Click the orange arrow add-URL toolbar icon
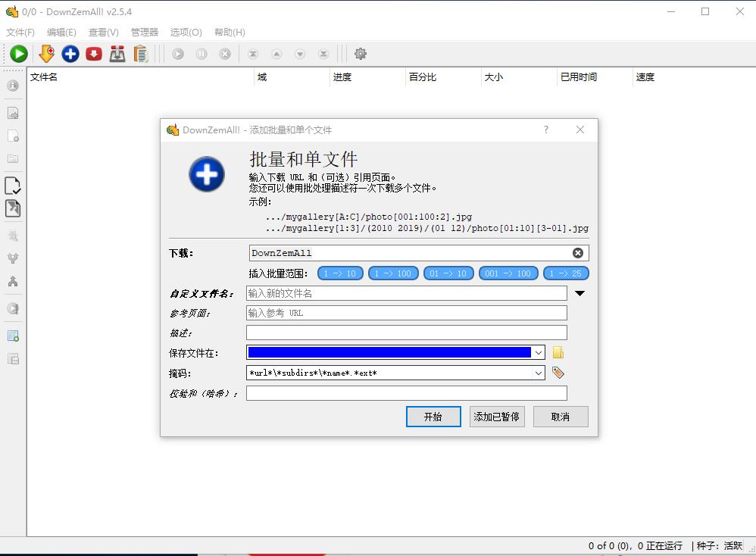 coord(46,54)
